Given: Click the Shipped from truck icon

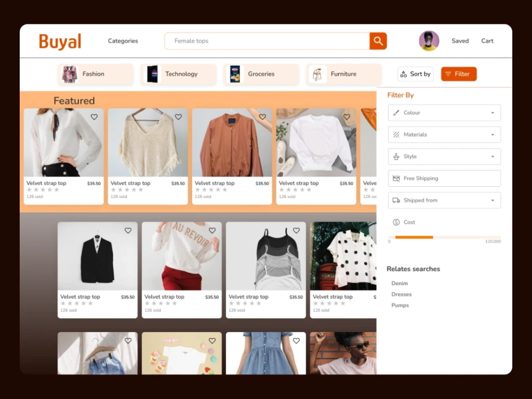Looking at the screenshot, I should coord(396,200).
